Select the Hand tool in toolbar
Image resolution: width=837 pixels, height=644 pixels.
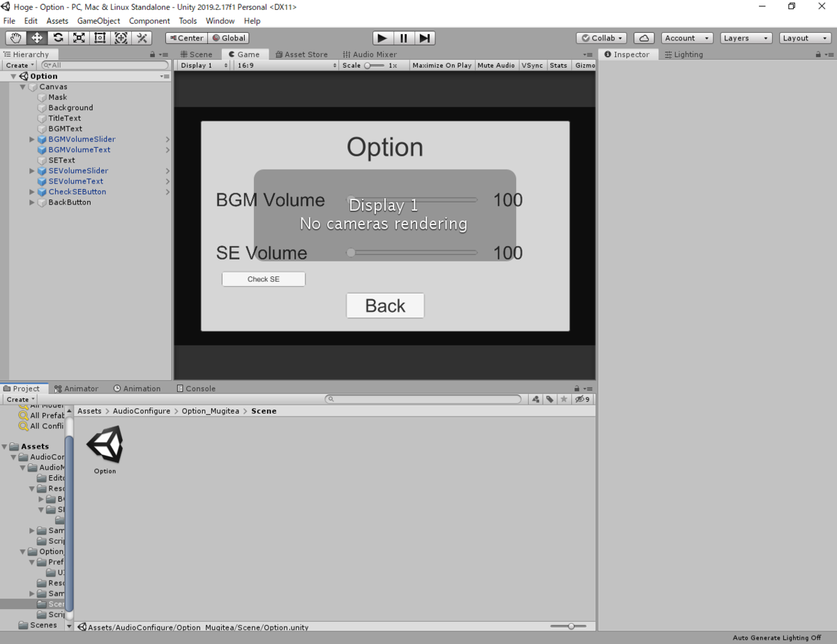16,38
